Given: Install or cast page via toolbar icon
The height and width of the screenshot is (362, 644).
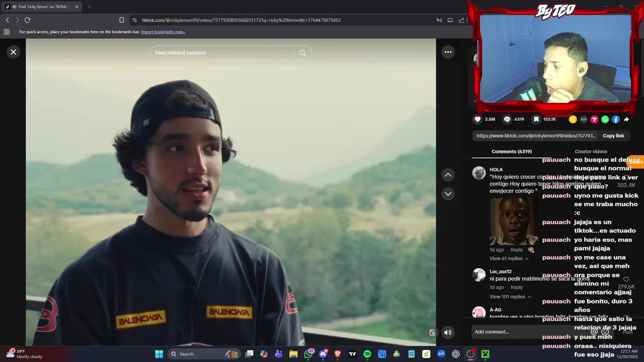Looking at the screenshot, I should 450,20.
